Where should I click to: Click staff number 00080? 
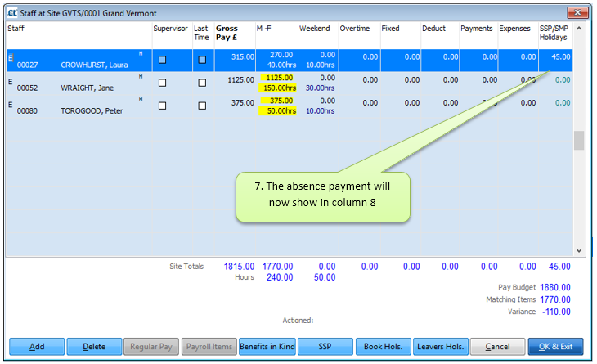pyautogui.click(x=28, y=110)
